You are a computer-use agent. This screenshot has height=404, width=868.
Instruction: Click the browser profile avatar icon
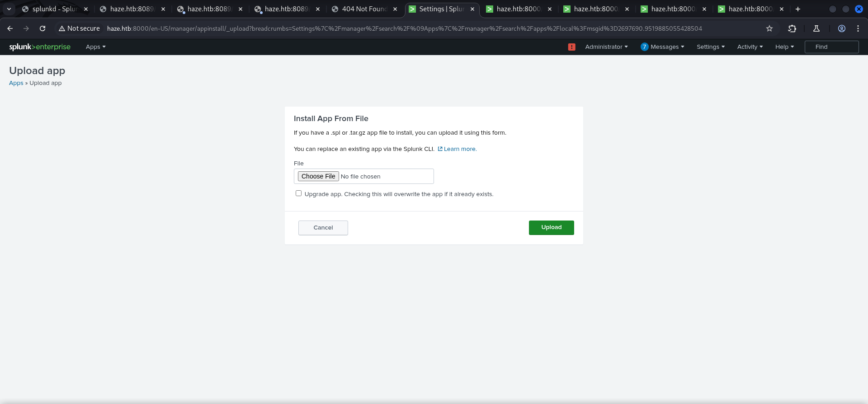click(x=842, y=28)
